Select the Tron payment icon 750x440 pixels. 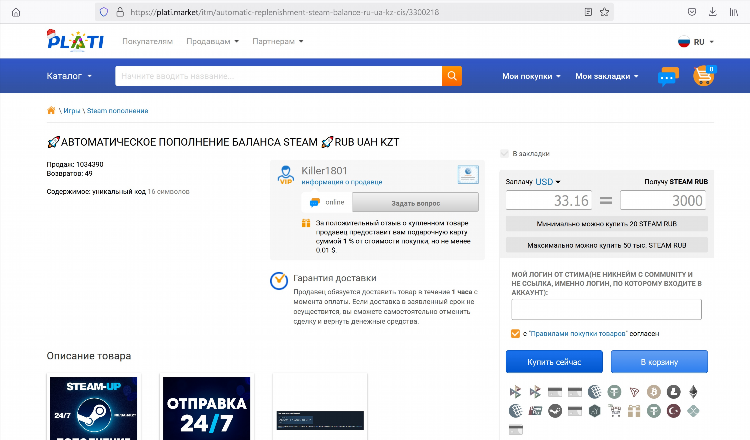tap(634, 392)
